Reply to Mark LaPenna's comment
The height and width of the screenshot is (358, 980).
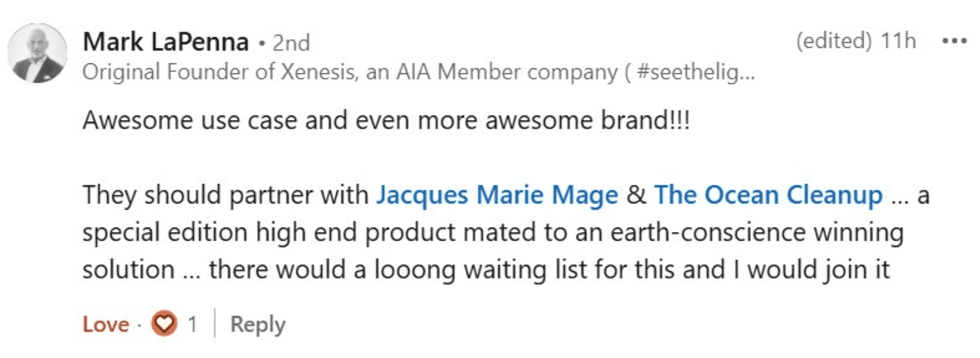click(x=257, y=324)
